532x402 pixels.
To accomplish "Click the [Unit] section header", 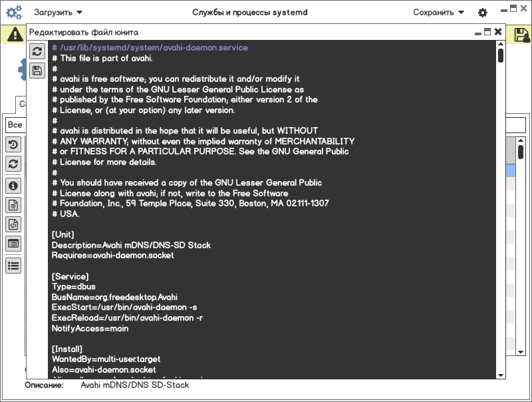I will 63,235.
